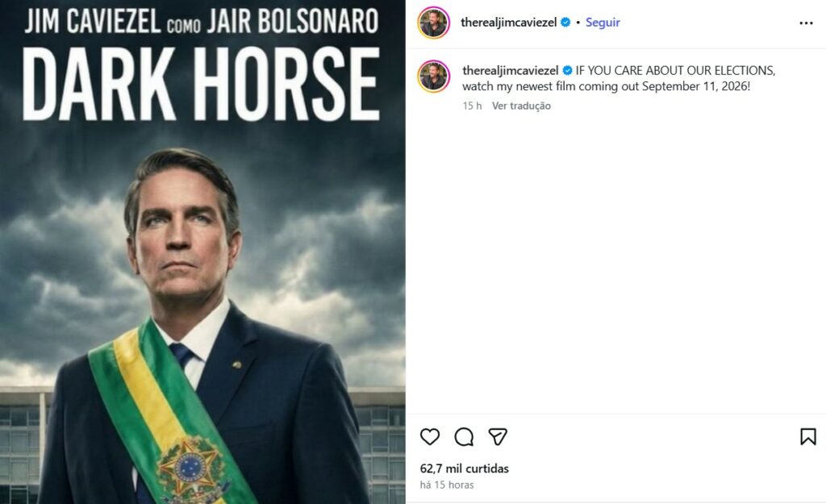This screenshot has width=826, height=504.
Task: Click the DARK HORSE title on the poster
Action: (201, 85)
